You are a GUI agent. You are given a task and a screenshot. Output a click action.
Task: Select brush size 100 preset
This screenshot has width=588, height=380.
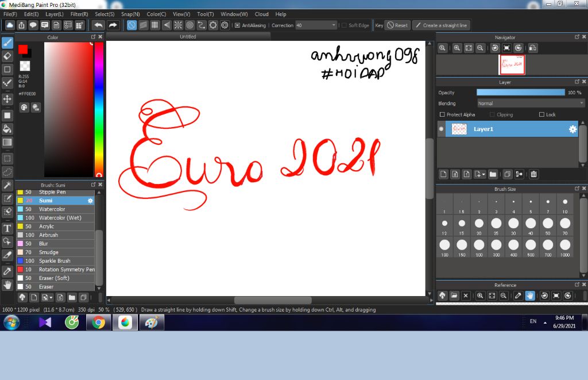coord(444,247)
